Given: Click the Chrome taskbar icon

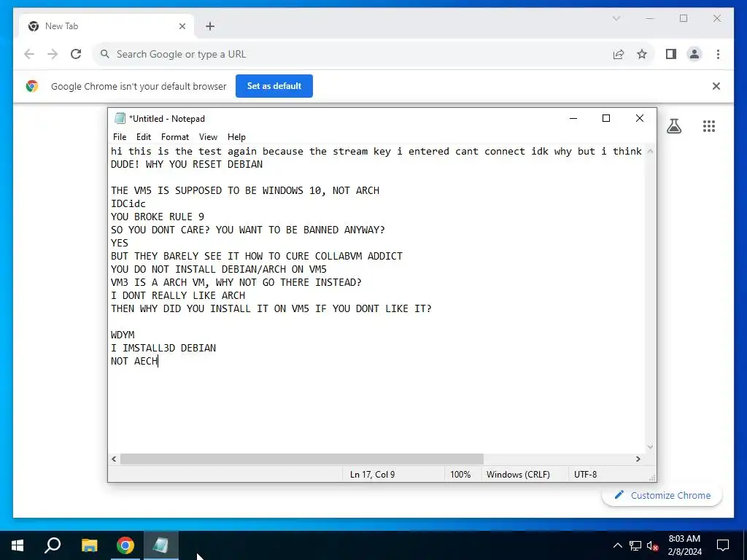Looking at the screenshot, I should [x=125, y=545].
